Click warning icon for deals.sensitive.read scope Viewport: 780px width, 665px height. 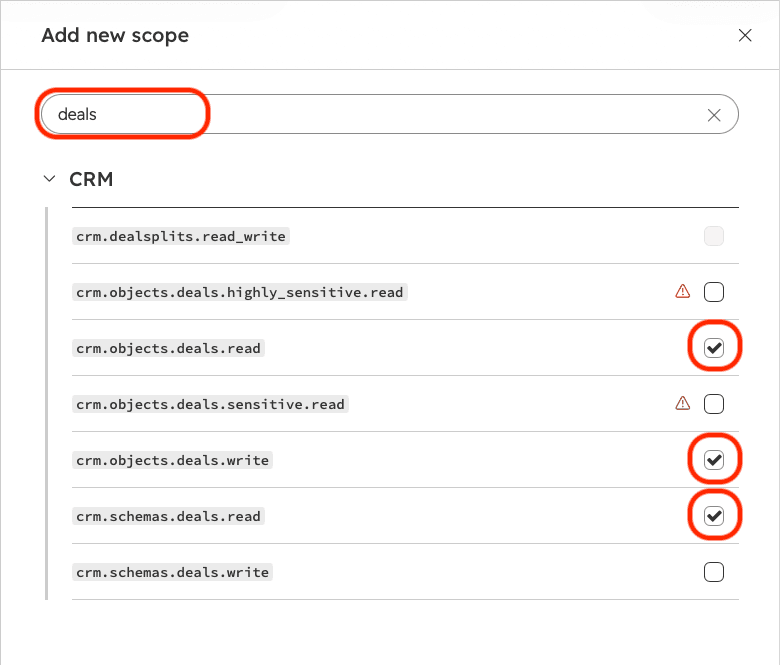(x=682, y=403)
